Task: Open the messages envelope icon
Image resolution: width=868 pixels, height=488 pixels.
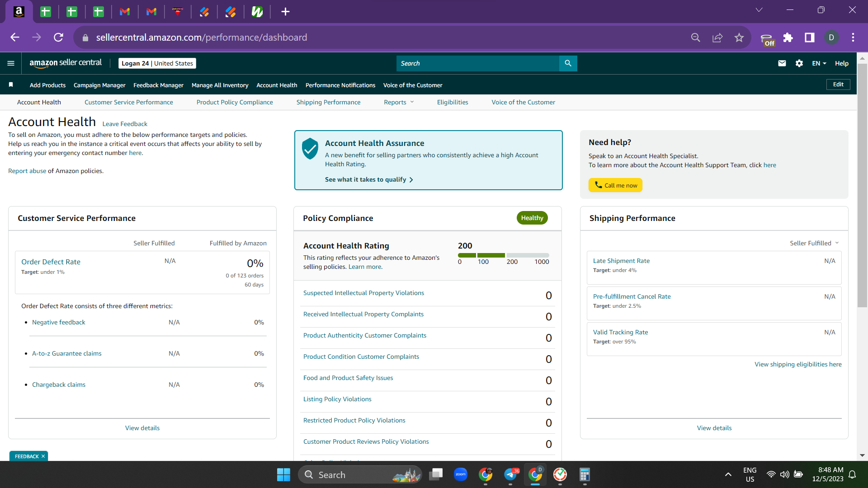Action: click(x=782, y=63)
